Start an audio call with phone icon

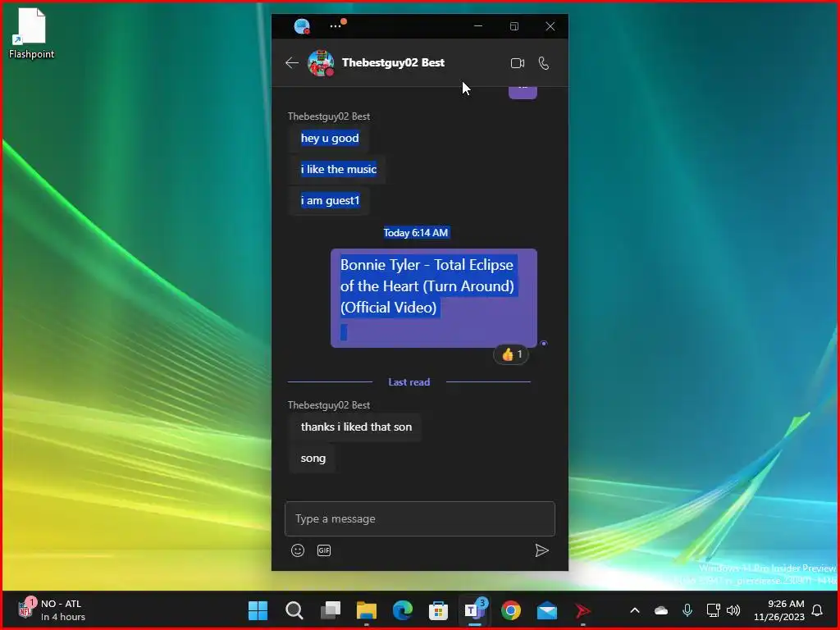[x=544, y=63]
